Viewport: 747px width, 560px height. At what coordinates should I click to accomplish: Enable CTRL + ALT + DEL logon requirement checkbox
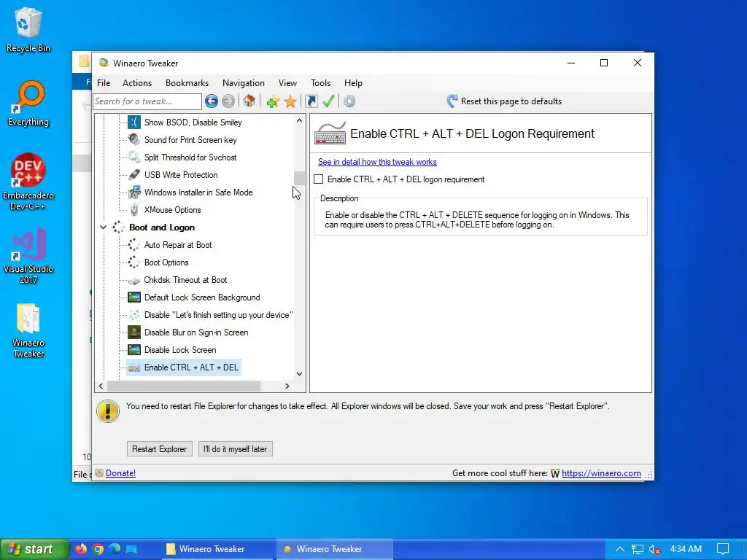[x=319, y=179]
